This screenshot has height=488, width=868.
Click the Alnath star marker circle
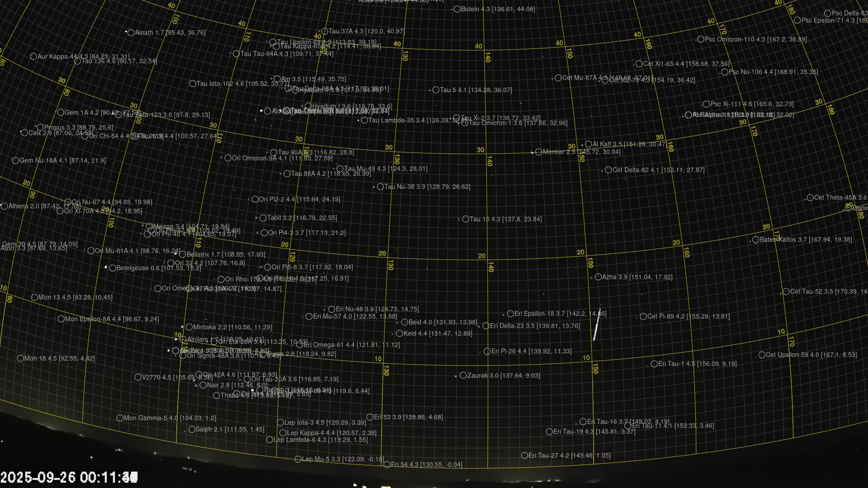click(x=131, y=33)
